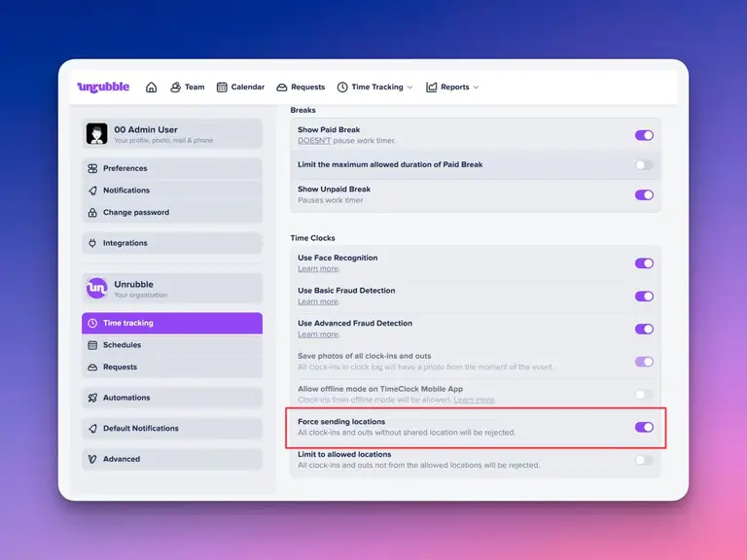Screen dimensions: 747x560
Task: Open Learn more under Basic Fraud Detection
Action: 318,301
